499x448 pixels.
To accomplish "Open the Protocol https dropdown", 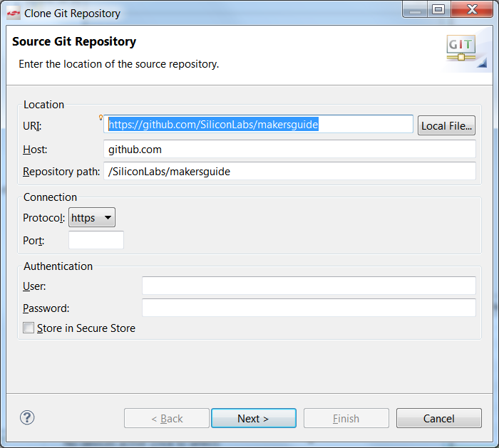I will [92, 217].
